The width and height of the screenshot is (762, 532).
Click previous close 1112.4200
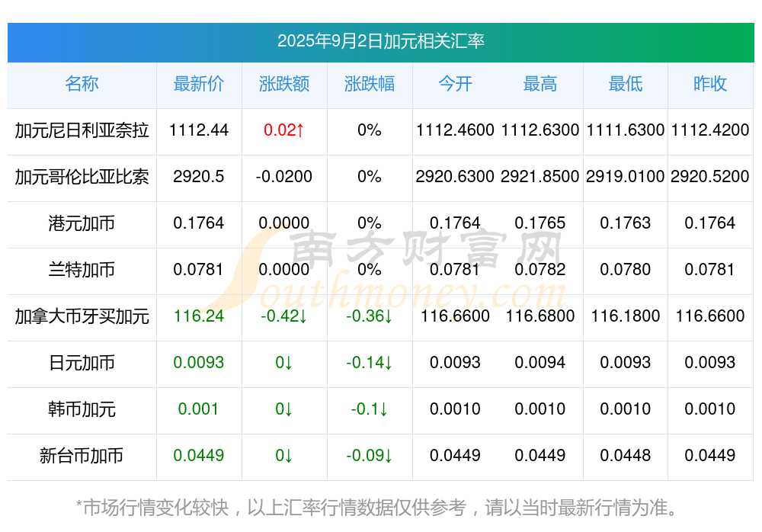point(710,130)
